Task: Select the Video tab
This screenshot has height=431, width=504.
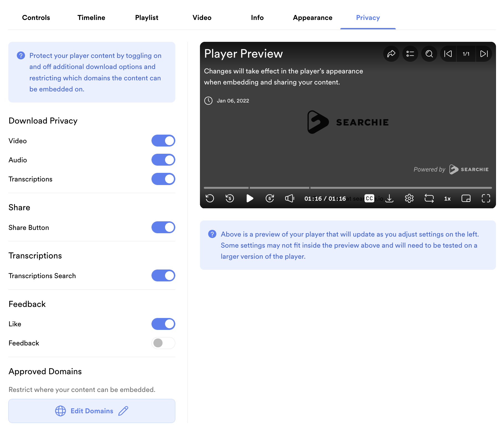Action: point(202,18)
